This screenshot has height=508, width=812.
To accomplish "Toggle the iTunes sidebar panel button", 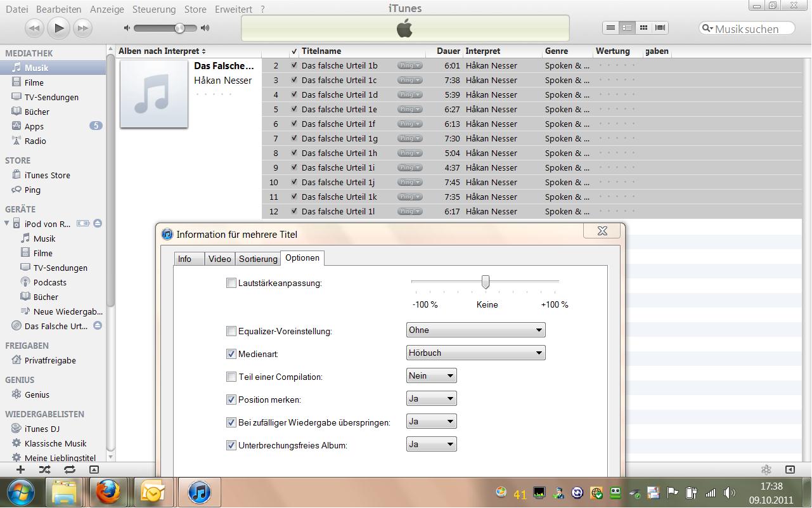I will point(790,470).
